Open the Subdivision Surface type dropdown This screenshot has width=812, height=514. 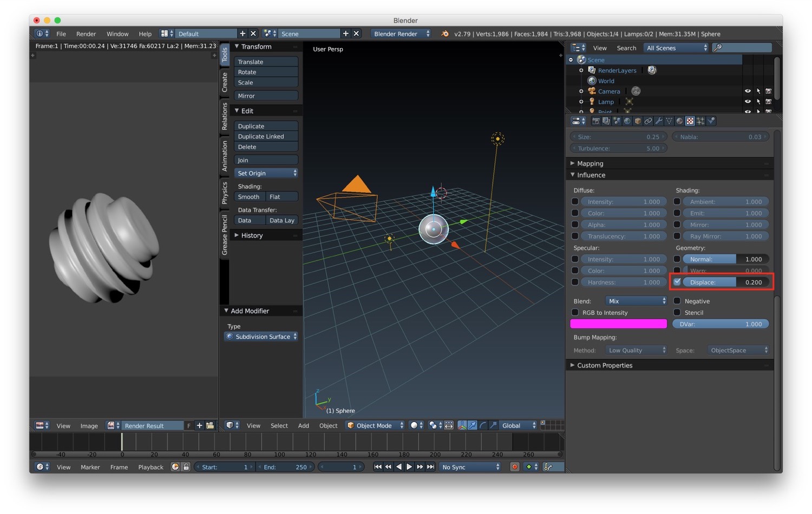pyautogui.click(x=261, y=337)
